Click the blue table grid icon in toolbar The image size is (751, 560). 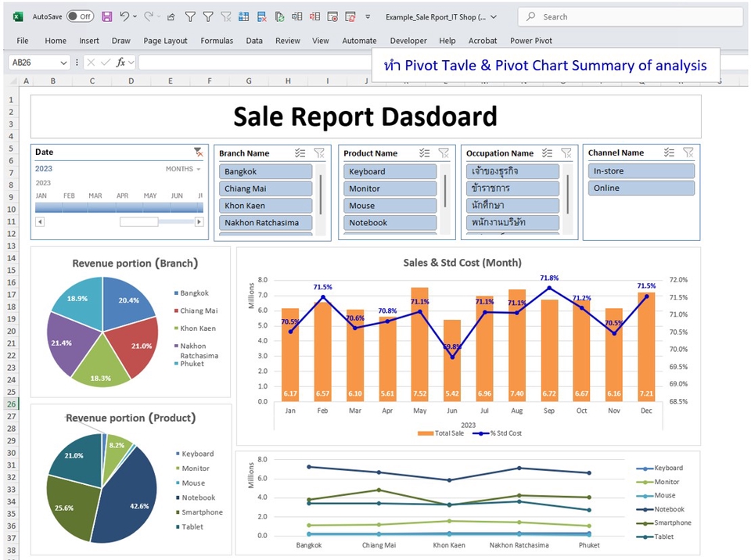(244, 16)
